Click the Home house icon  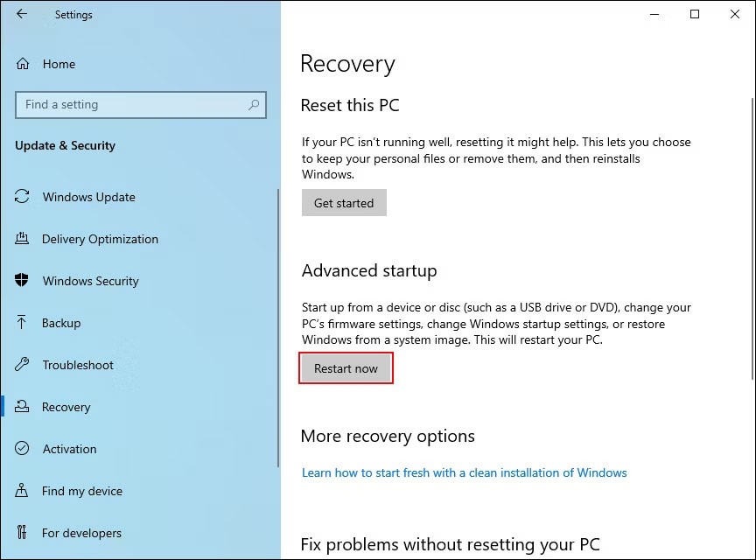[x=24, y=64]
